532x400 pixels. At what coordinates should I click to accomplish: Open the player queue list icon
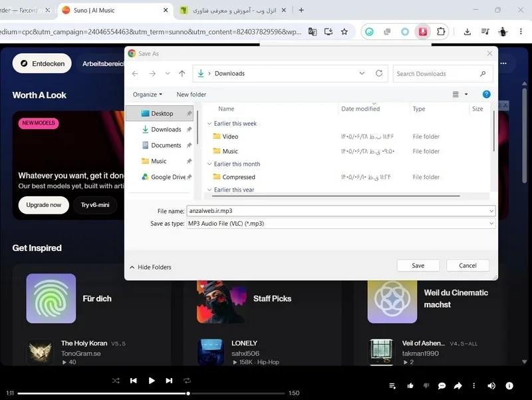point(392,386)
